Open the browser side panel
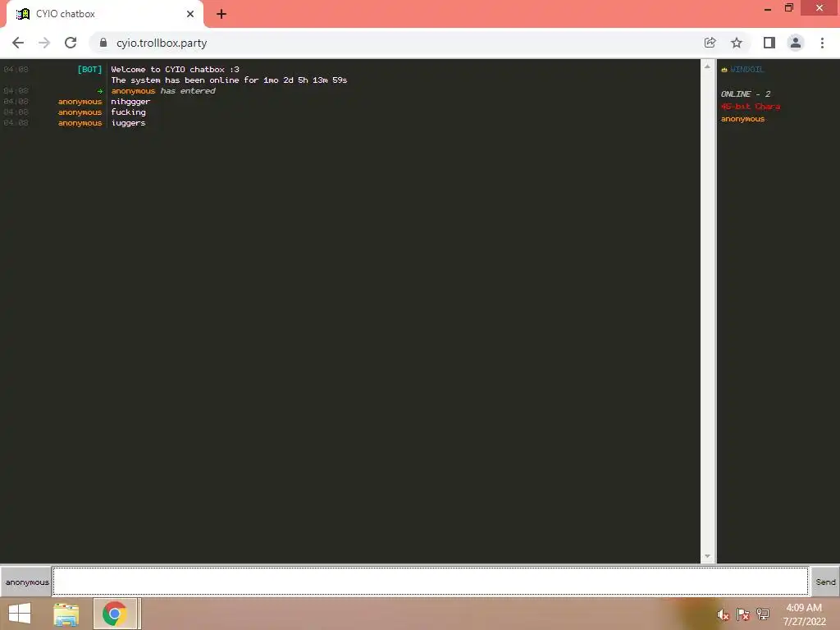 click(x=769, y=43)
